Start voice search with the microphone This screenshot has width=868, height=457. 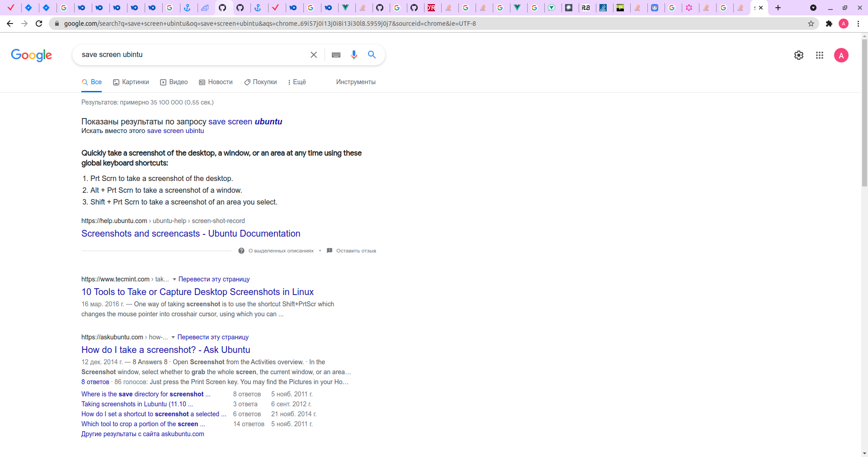354,55
